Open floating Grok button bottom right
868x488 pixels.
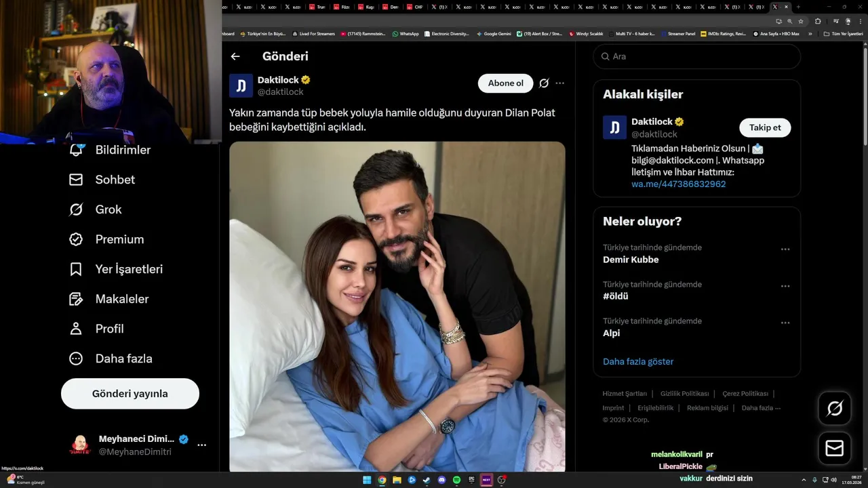(x=835, y=408)
